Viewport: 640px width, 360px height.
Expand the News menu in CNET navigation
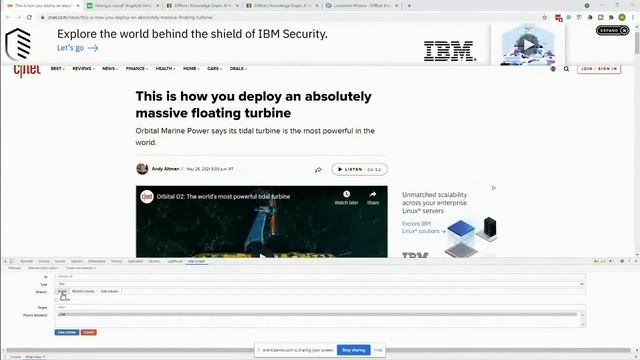[x=109, y=69]
